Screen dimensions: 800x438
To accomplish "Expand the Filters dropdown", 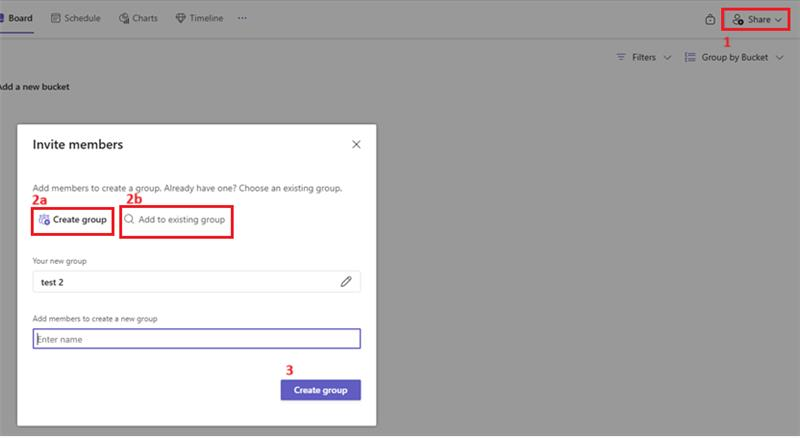I will coord(643,57).
